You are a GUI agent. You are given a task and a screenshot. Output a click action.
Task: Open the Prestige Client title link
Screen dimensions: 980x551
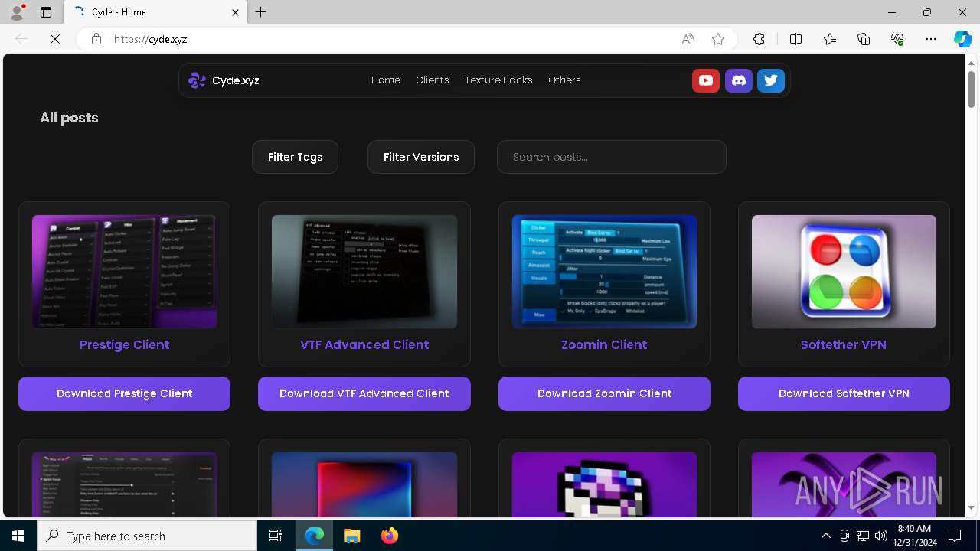coord(124,344)
